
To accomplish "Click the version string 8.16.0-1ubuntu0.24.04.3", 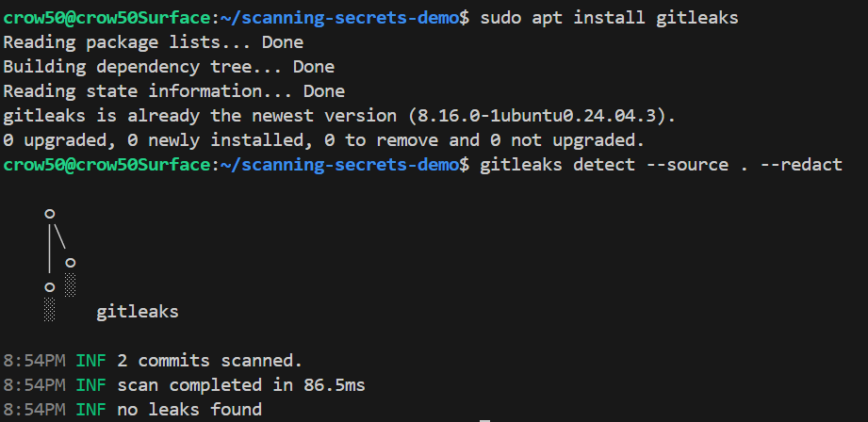I will tap(542, 116).
